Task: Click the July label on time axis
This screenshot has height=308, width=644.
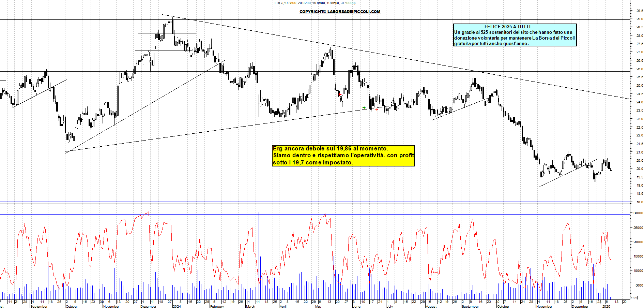Action: click(x=390, y=306)
